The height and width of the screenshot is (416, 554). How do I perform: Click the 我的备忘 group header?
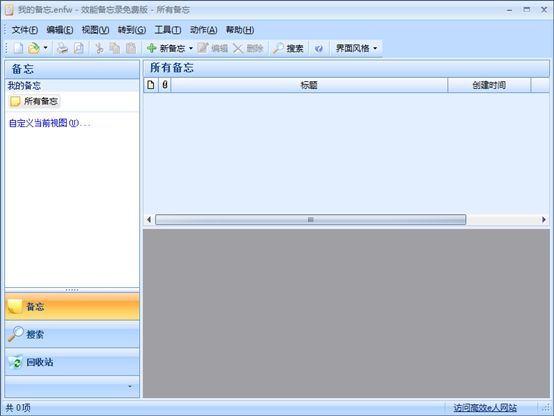pyautogui.click(x=72, y=86)
